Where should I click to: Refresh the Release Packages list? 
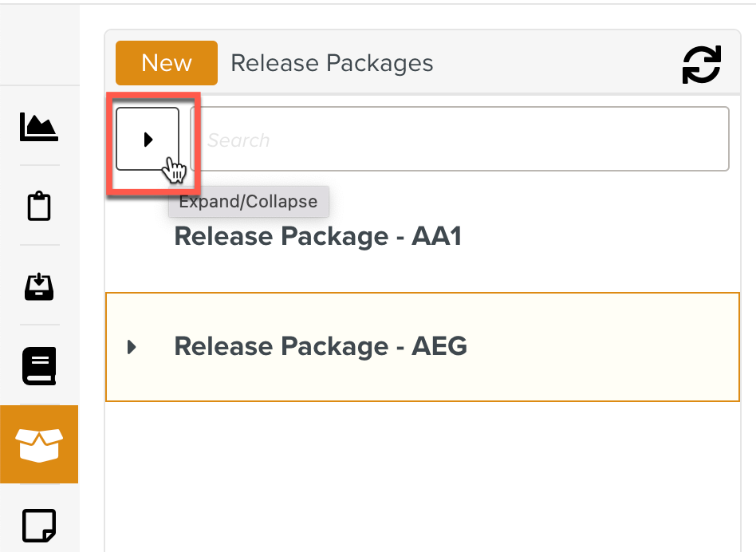701,64
